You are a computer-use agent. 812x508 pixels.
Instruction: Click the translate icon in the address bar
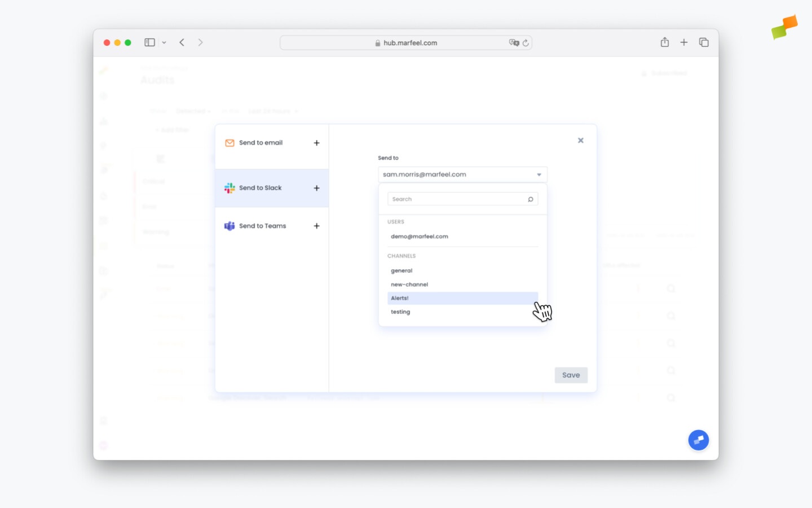click(x=514, y=42)
